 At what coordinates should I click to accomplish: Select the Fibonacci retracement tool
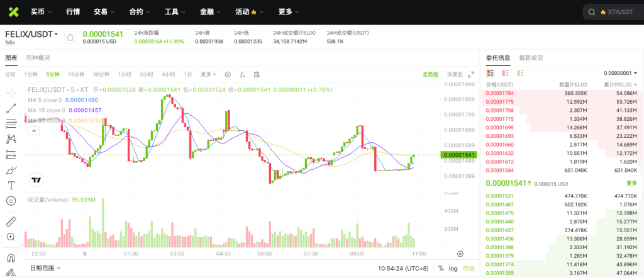point(11,123)
